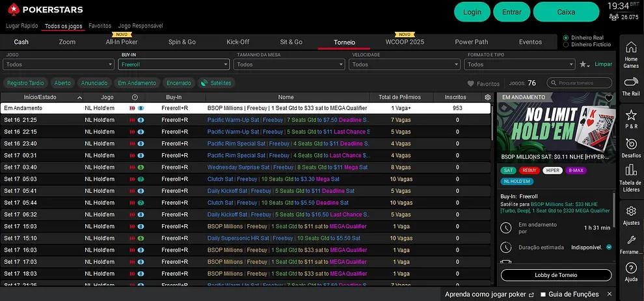Sort by Início/Estado column arrow
The width and height of the screenshot is (644, 301).
pos(79,98)
